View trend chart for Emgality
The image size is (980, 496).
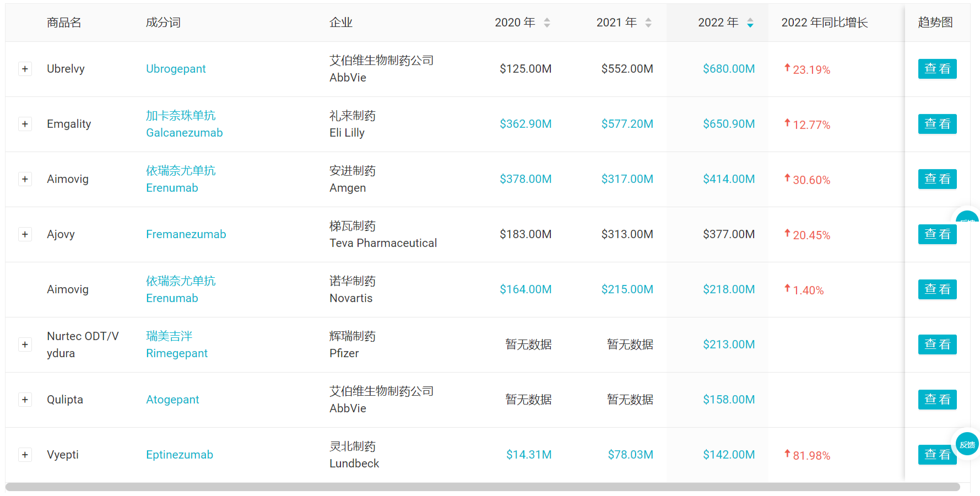[x=937, y=124]
